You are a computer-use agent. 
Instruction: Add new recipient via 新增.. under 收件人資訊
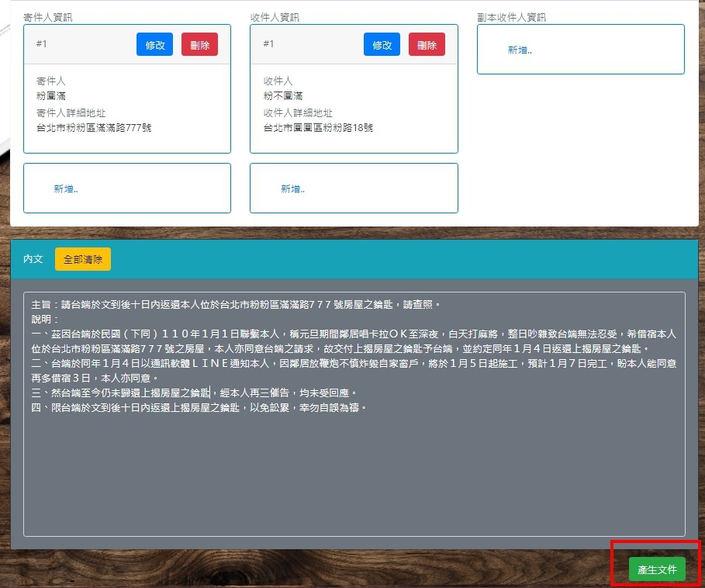coord(292,189)
